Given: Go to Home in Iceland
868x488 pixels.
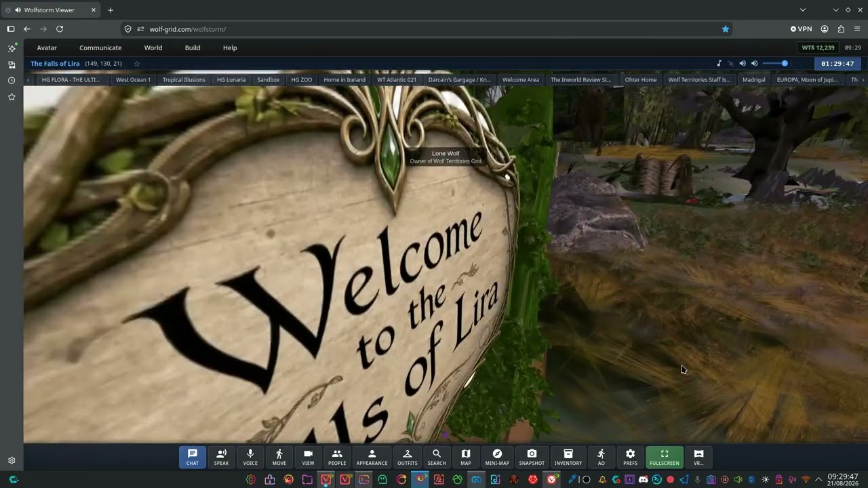Looking at the screenshot, I should tap(344, 79).
